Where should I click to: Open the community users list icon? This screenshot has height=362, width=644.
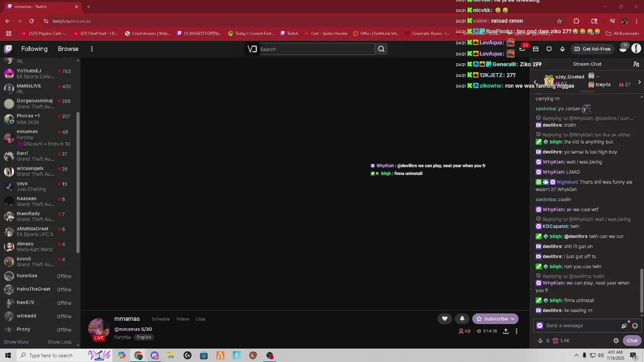[x=636, y=64]
